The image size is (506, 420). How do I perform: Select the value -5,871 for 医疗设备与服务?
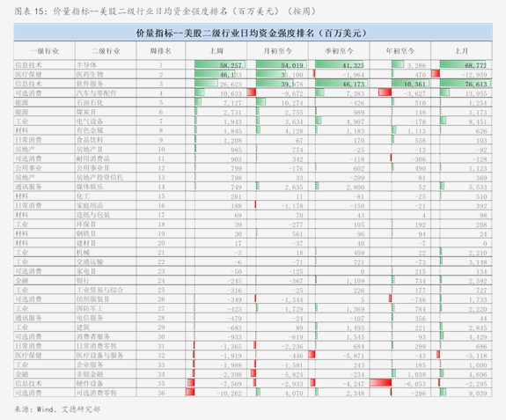pyautogui.click(x=353, y=356)
